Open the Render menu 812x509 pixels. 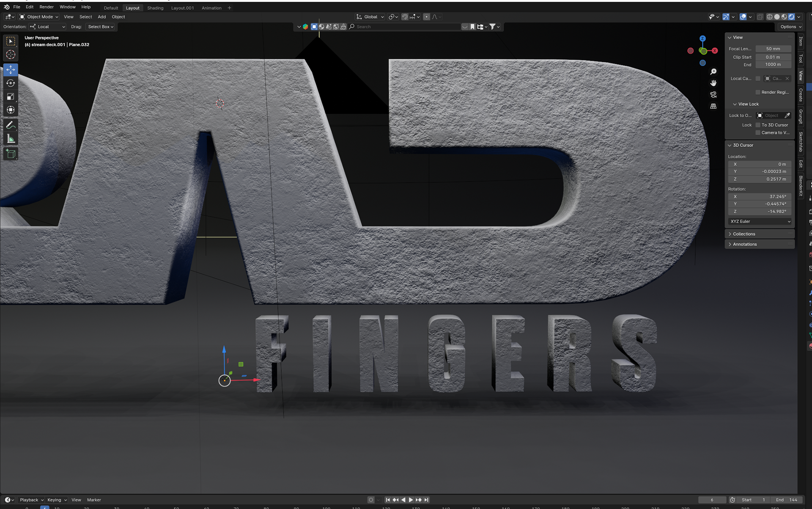click(47, 7)
